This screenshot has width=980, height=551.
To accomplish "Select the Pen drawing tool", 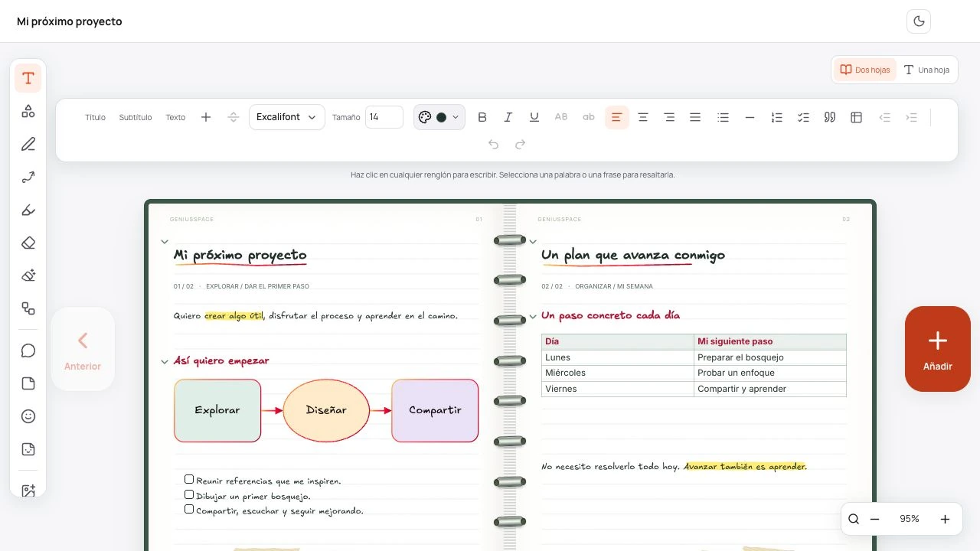I will pyautogui.click(x=28, y=144).
